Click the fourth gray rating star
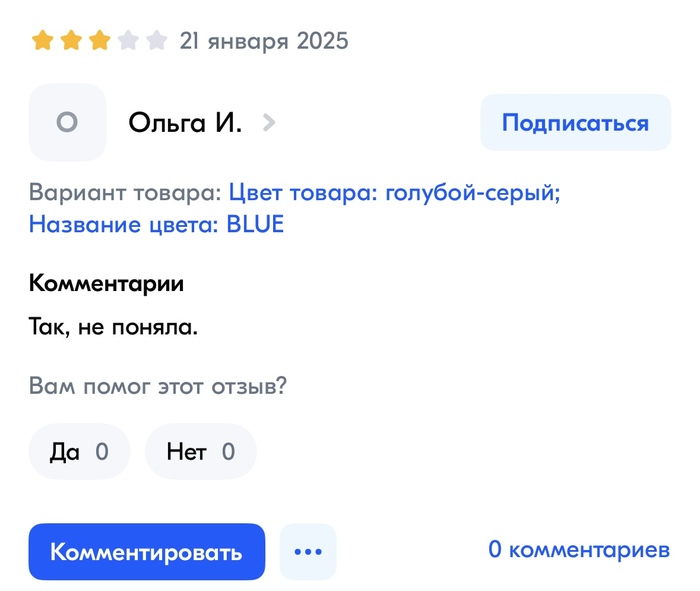The width and height of the screenshot is (700, 591). 127,41
